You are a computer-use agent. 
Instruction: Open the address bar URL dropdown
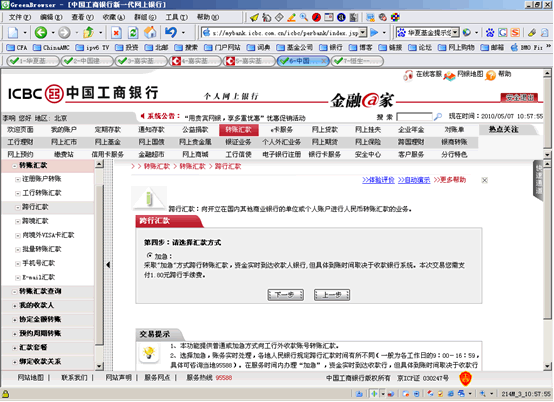363,33
